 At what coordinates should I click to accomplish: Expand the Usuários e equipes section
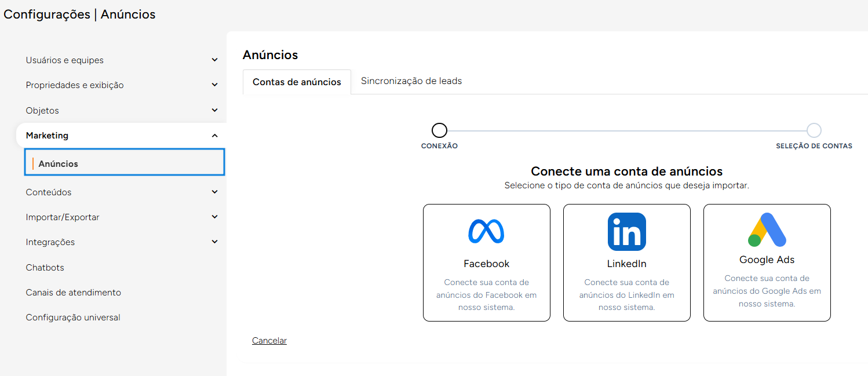(x=214, y=60)
